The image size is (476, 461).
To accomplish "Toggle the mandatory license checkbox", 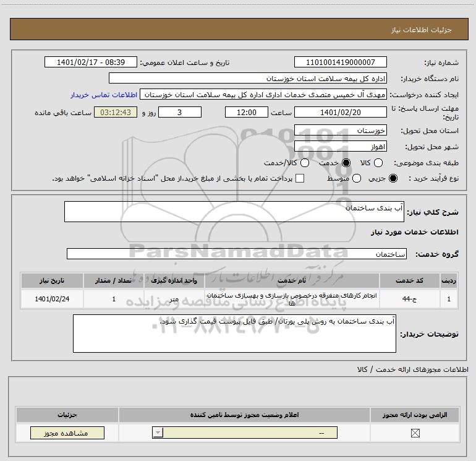I will pyautogui.click(x=415, y=433).
